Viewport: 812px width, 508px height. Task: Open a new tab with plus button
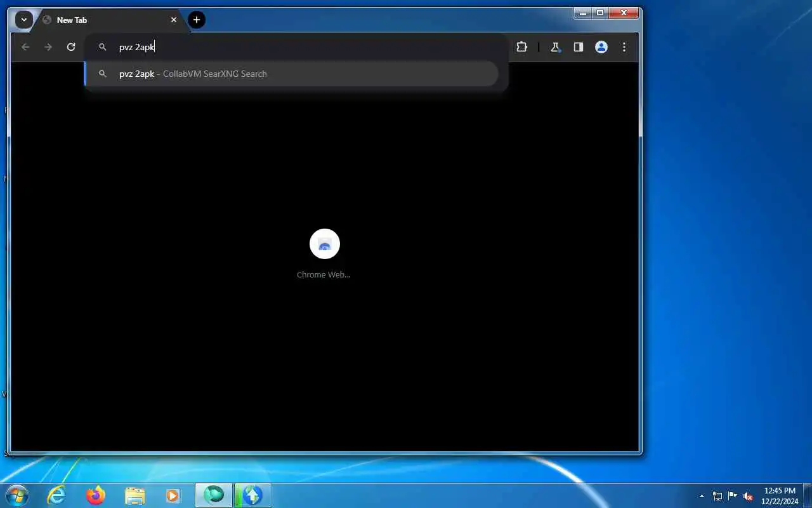click(x=197, y=20)
